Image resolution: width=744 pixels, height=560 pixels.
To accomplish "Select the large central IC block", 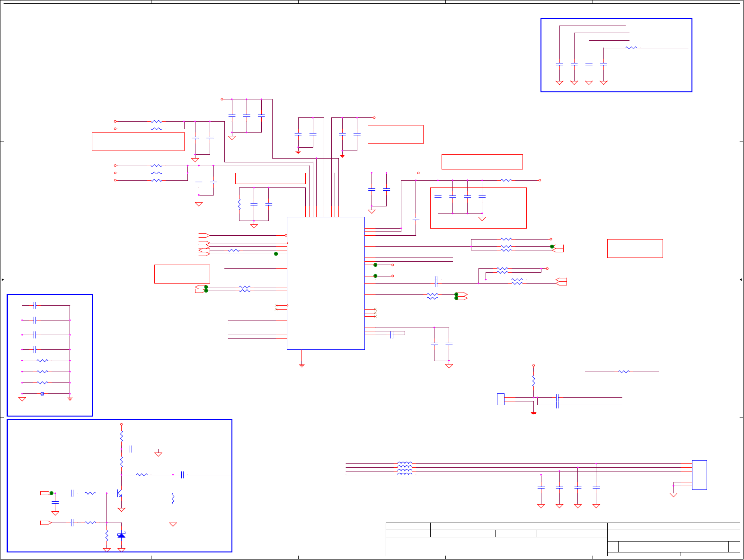I will (x=326, y=283).
